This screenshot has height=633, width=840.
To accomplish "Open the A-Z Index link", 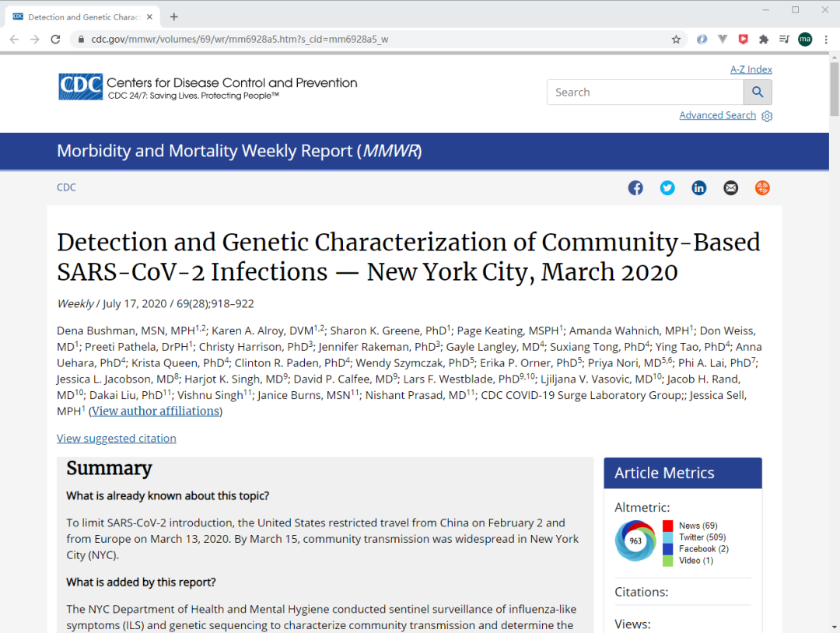I will pos(751,69).
